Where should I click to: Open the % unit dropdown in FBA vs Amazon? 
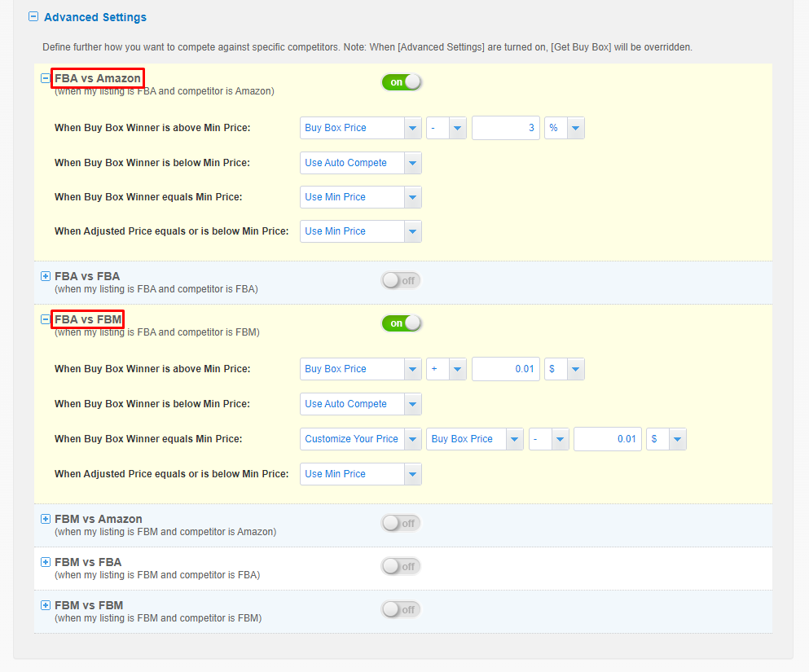click(565, 128)
